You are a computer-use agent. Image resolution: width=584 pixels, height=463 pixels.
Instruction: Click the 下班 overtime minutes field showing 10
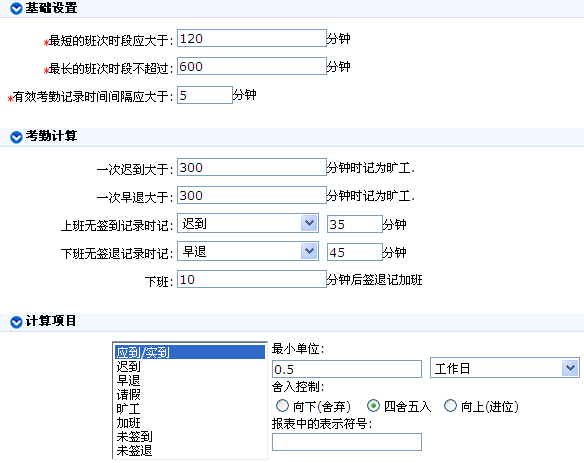click(252, 279)
